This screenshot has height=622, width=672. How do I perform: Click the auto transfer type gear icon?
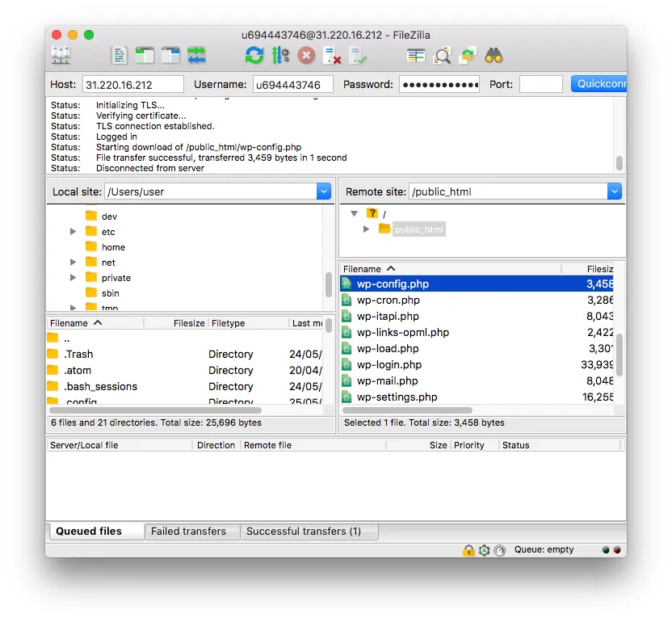coord(484,550)
